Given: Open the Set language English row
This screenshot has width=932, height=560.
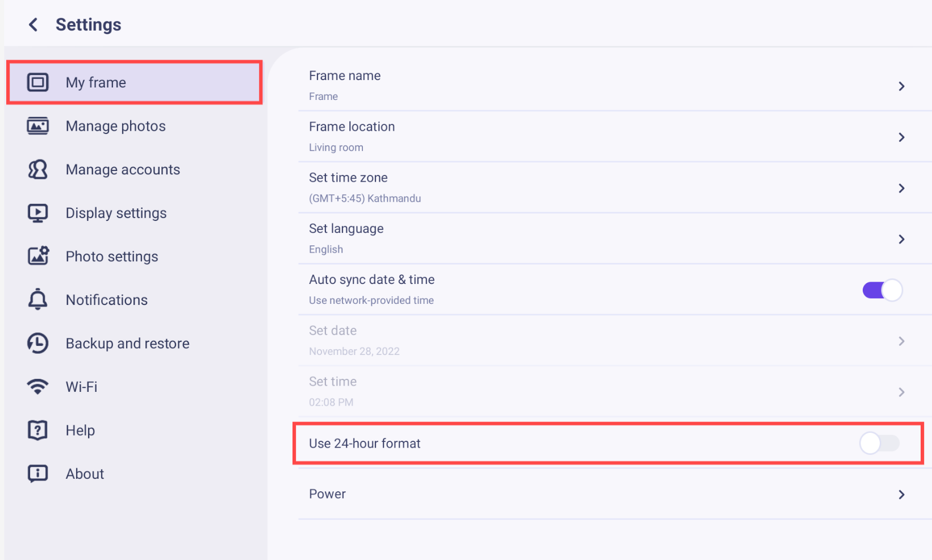Looking at the screenshot, I should click(615, 239).
